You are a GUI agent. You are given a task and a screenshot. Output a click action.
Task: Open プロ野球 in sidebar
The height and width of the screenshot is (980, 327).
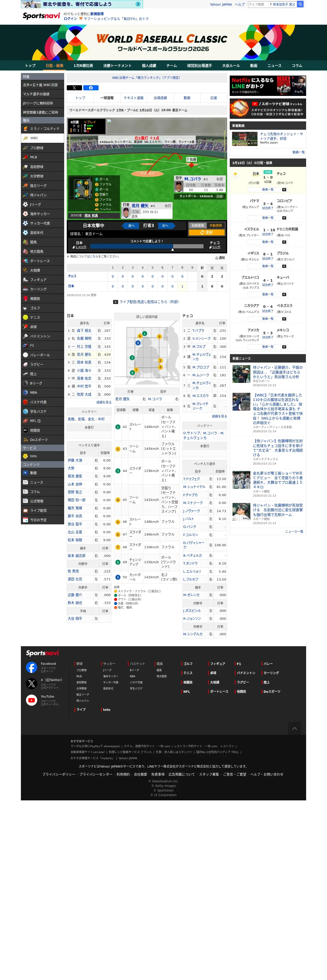coord(42,148)
